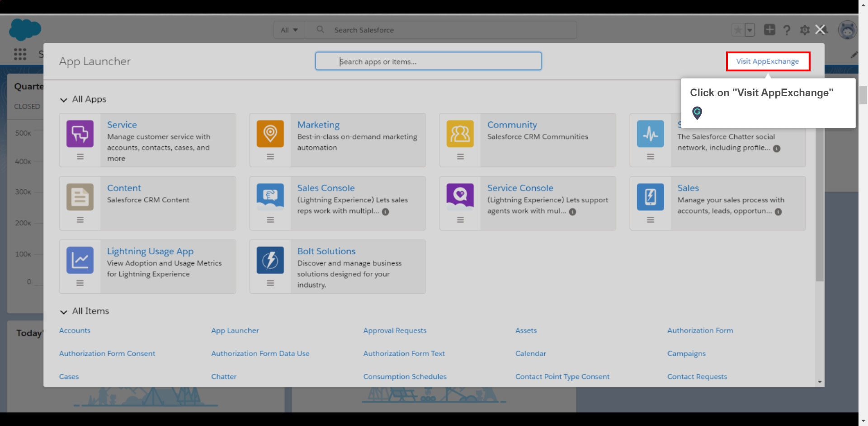Viewport: 868px width, 426px height.
Task: Open the Calendar item
Action: coord(531,354)
